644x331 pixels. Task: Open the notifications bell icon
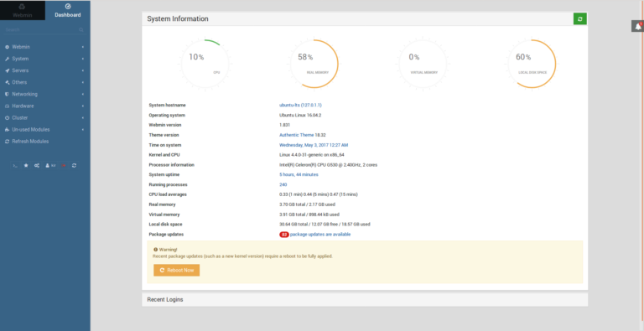point(637,26)
